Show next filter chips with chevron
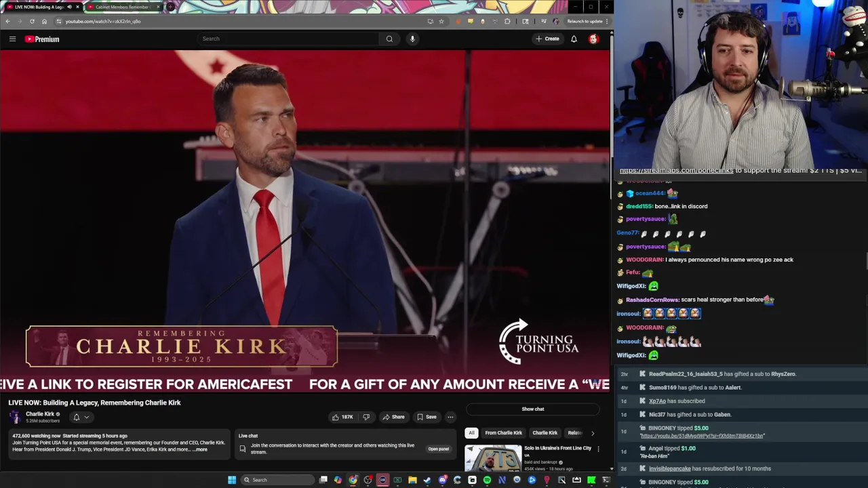 (593, 432)
